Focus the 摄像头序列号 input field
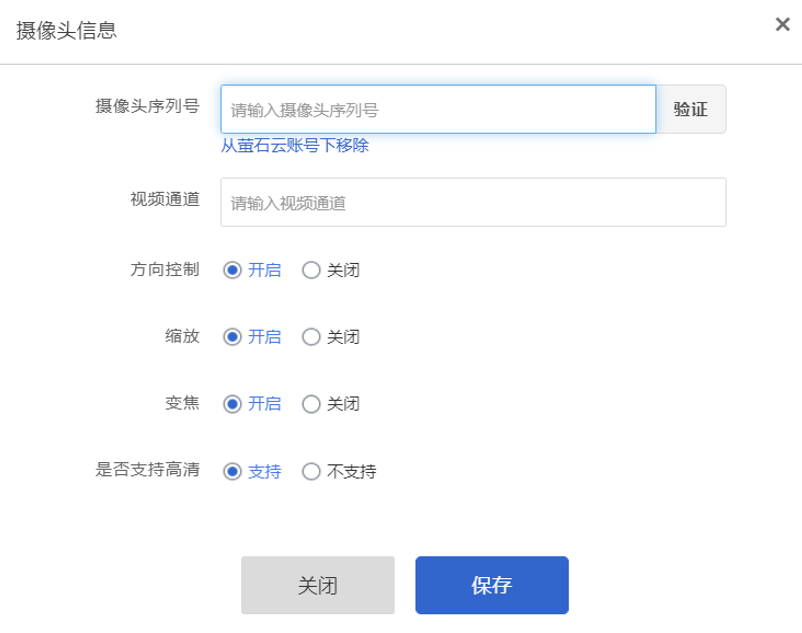The image size is (802, 633). [438, 109]
